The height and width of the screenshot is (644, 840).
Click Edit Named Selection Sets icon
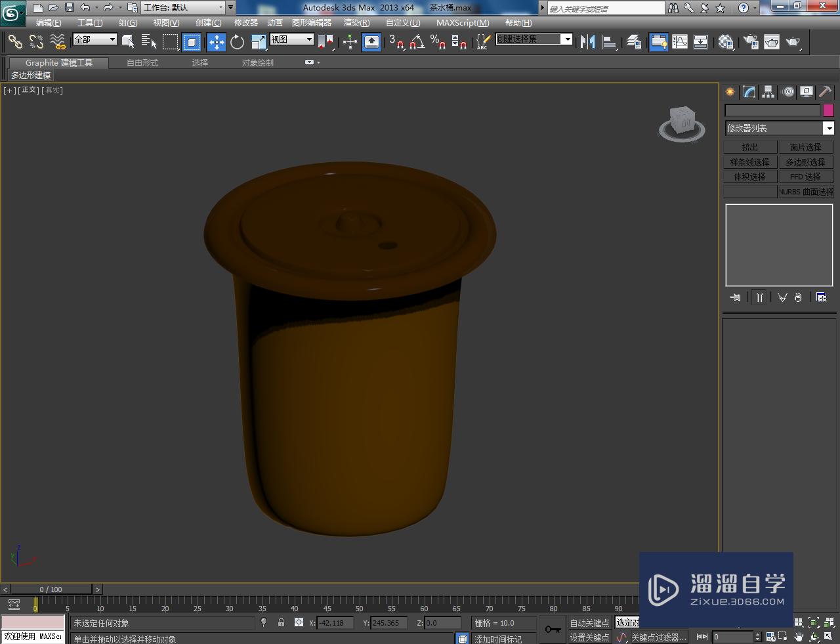tap(482, 42)
